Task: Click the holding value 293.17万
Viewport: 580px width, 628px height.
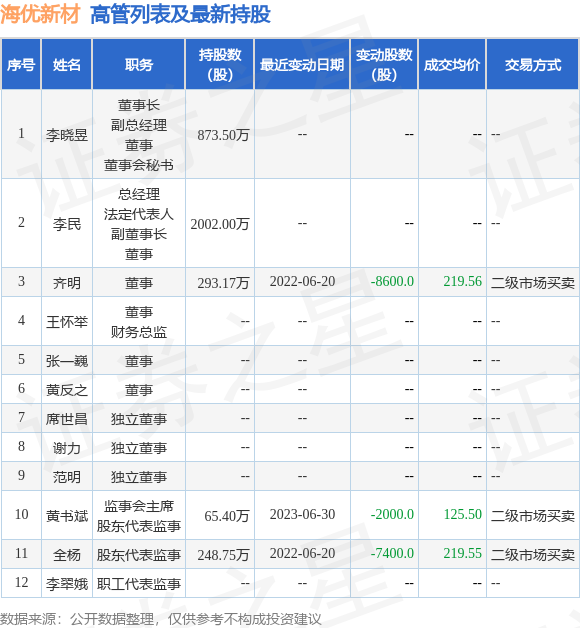Action: point(223,283)
